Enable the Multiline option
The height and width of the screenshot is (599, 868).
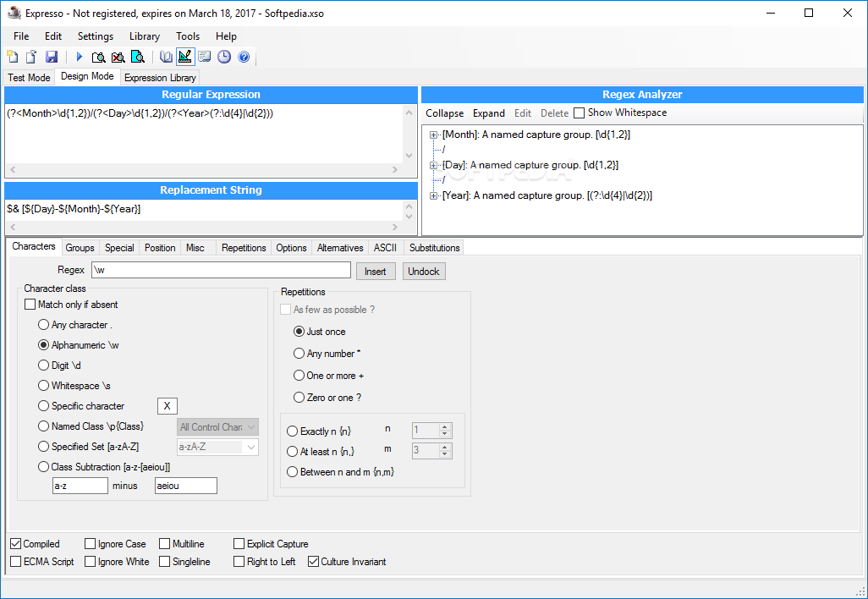coord(164,544)
